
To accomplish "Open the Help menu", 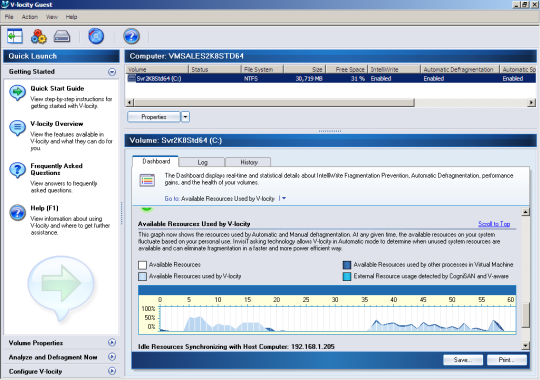I will [71, 17].
